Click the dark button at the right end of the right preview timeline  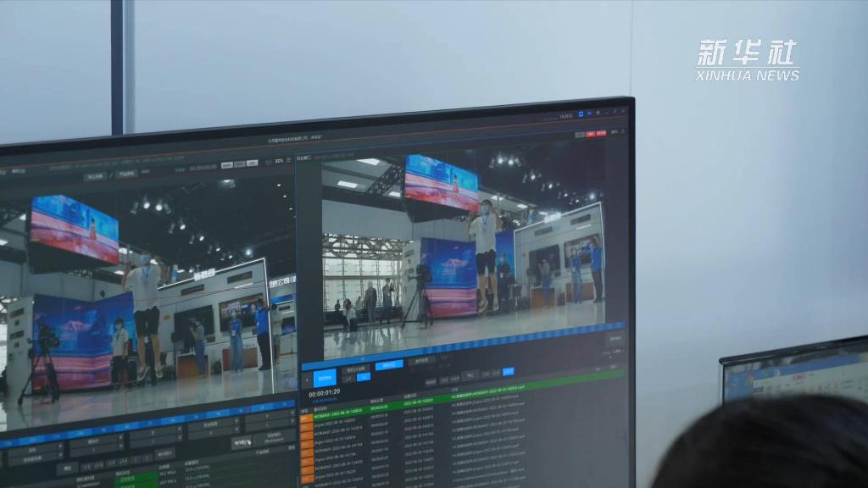pos(614,338)
